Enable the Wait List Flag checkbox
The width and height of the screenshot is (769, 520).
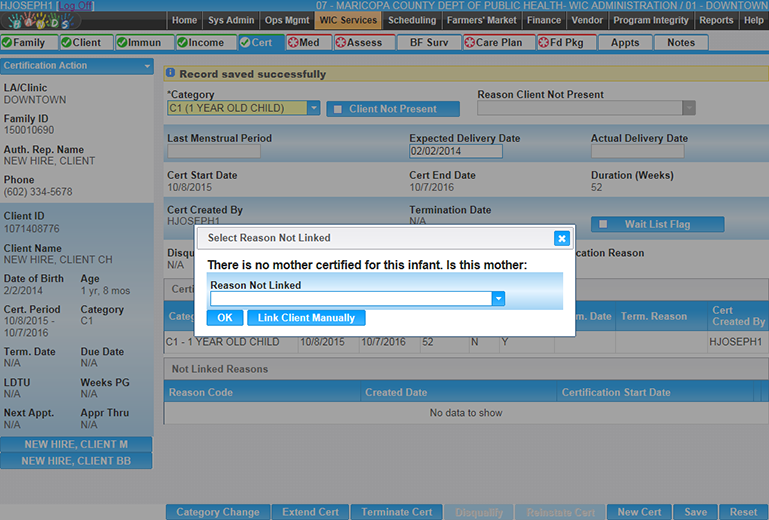(x=604, y=225)
